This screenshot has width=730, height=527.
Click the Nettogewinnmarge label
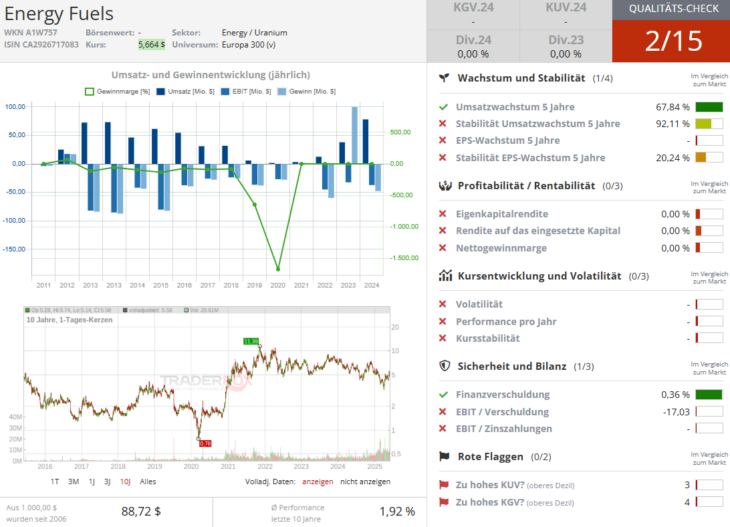tap(501, 248)
